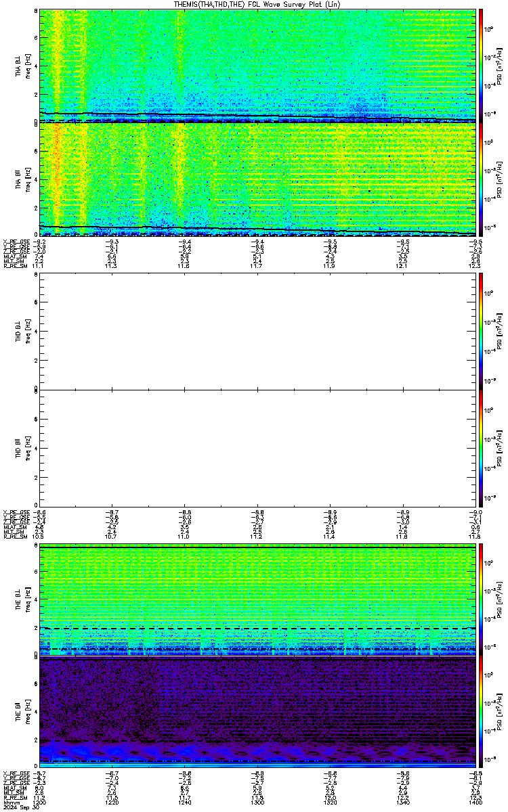Click the colorbar beside THA B-perpendicular panel
The width and height of the screenshot is (508, 812).
point(481,66)
